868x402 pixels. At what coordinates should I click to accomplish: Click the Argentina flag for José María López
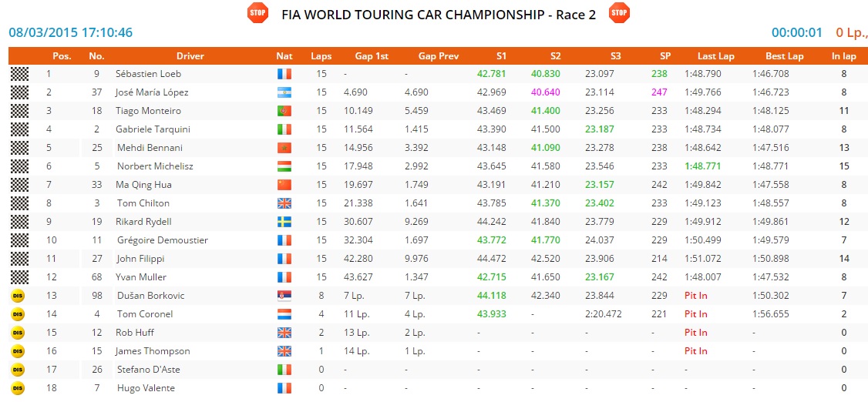tap(284, 92)
